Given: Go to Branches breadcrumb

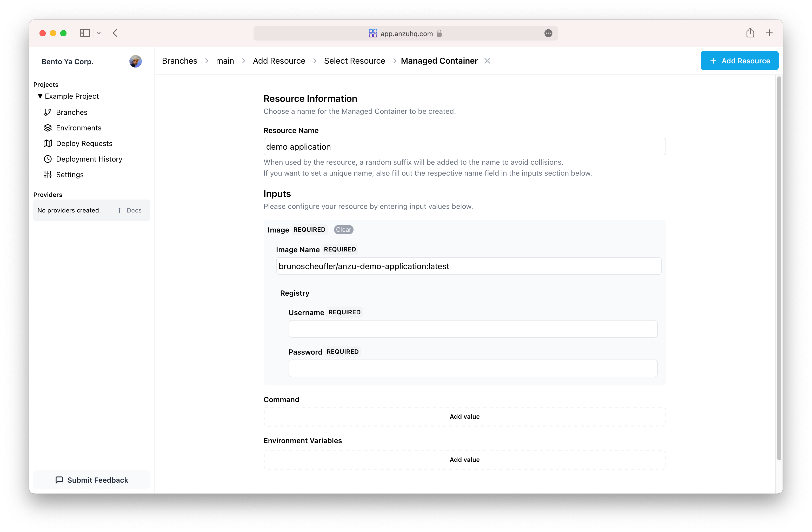Looking at the screenshot, I should click(179, 61).
